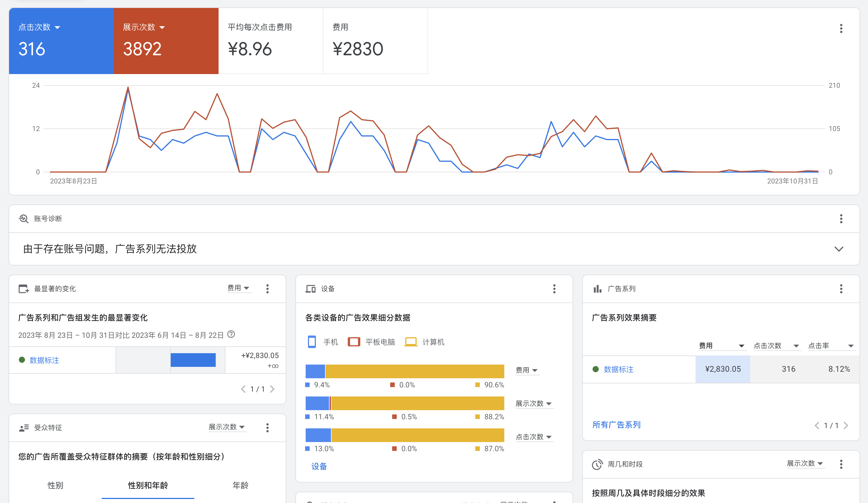
Task: Open the 最显著的变化 card's three-dot menu
Action: 267,289
